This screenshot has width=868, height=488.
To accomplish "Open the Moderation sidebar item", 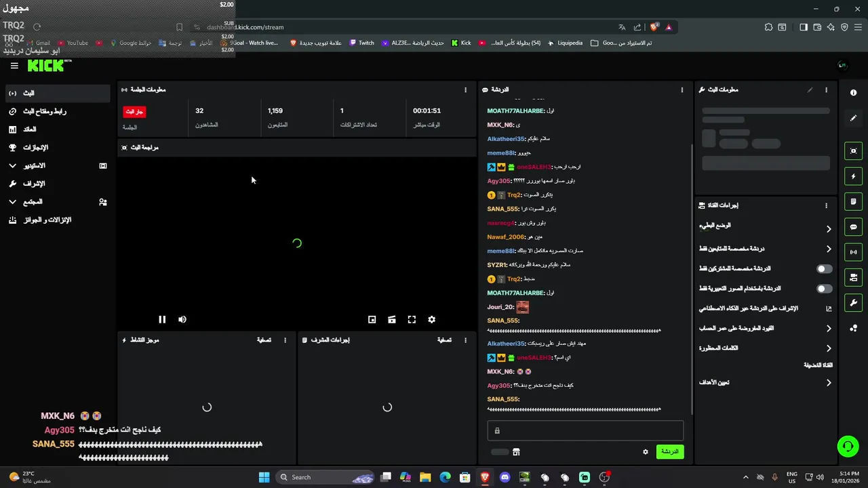I will 58,184.
